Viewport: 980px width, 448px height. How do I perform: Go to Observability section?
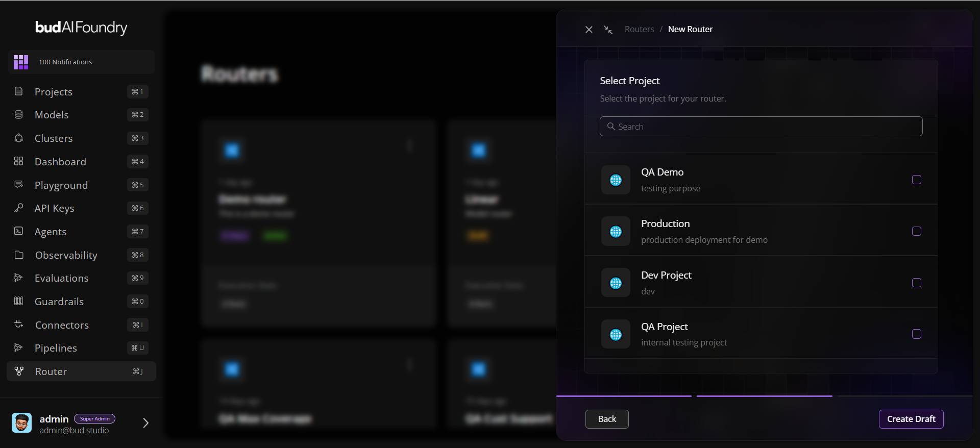(82, 255)
